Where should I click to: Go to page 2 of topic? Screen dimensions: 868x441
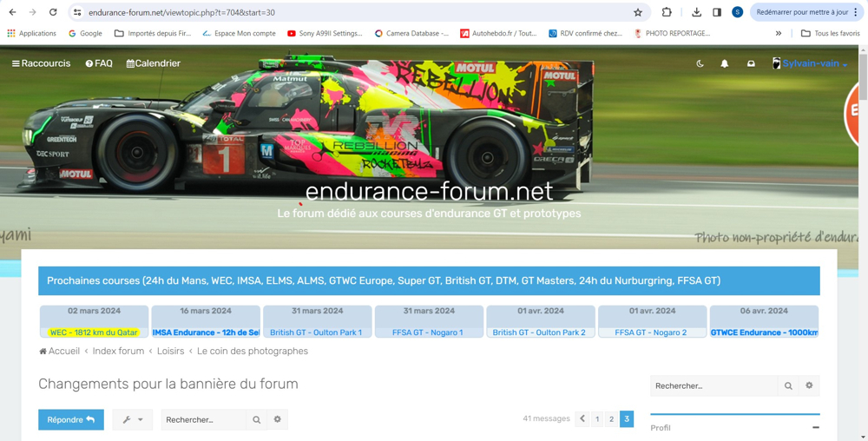tap(611, 419)
